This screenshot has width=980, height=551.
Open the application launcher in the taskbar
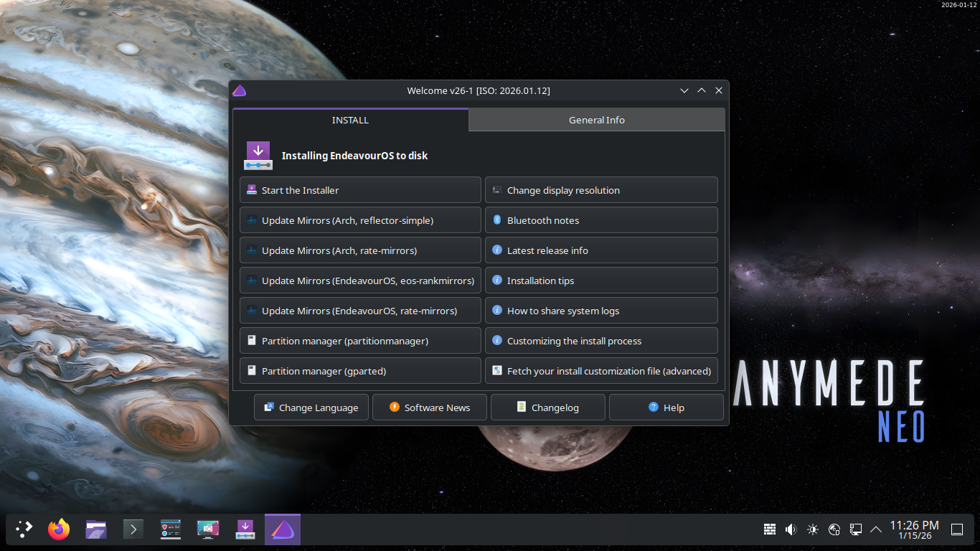[24, 529]
